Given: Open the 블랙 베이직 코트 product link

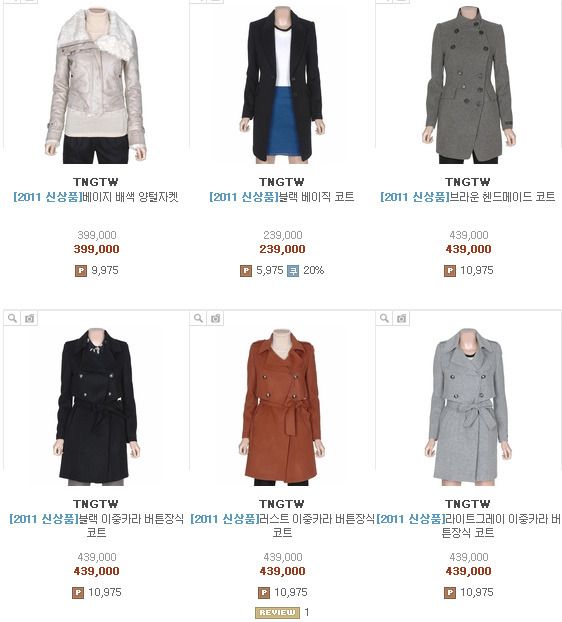Looking at the screenshot, I should coord(282,197).
